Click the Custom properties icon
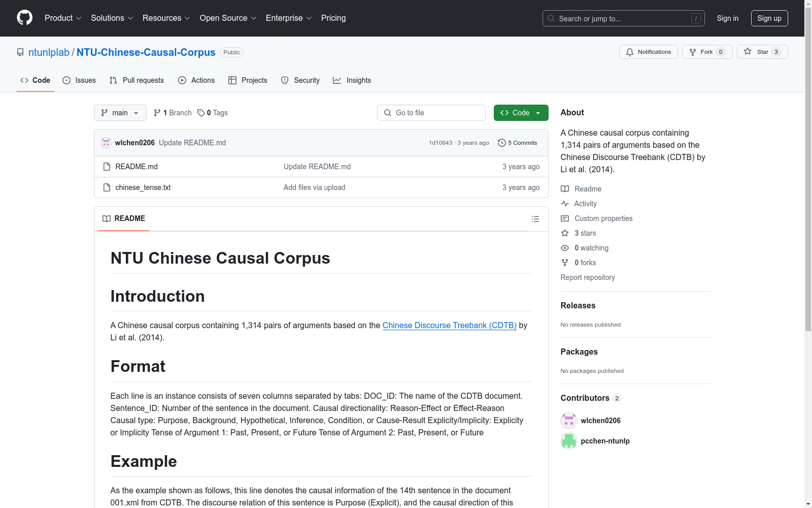This screenshot has height=508, width=812. (565, 218)
